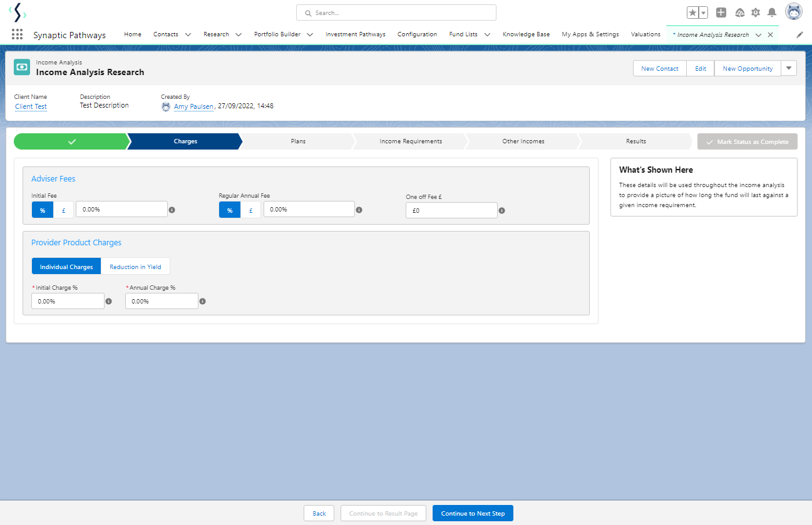Open the Client Test link
The image size is (812, 525).
coord(31,106)
